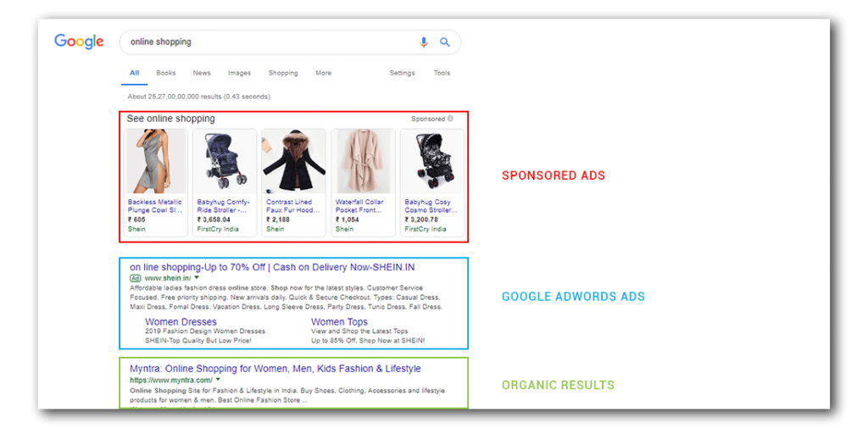The image size is (868, 428).
Task: Click the Google logo
Action: click(x=79, y=42)
